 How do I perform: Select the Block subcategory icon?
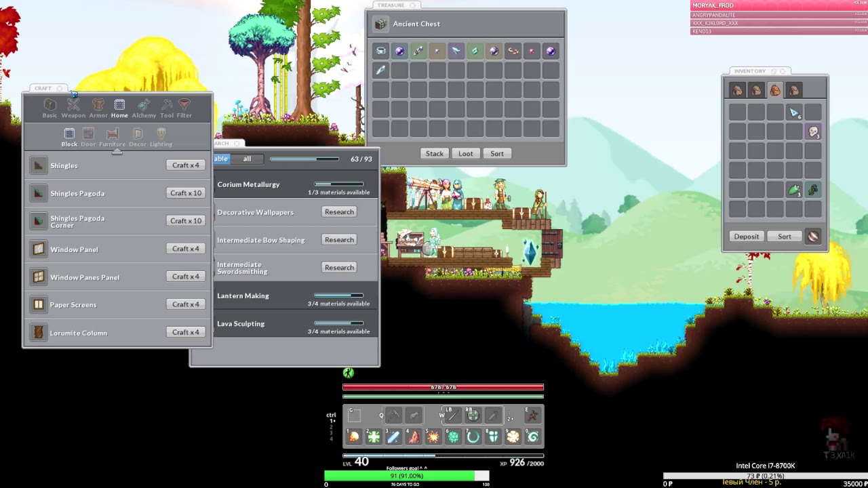point(69,136)
